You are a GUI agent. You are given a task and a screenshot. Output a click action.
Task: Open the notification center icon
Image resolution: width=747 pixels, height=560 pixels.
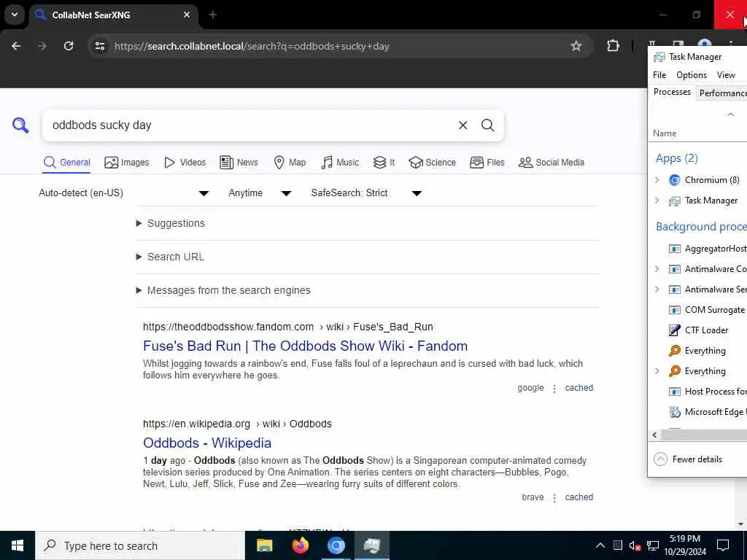(x=723, y=545)
